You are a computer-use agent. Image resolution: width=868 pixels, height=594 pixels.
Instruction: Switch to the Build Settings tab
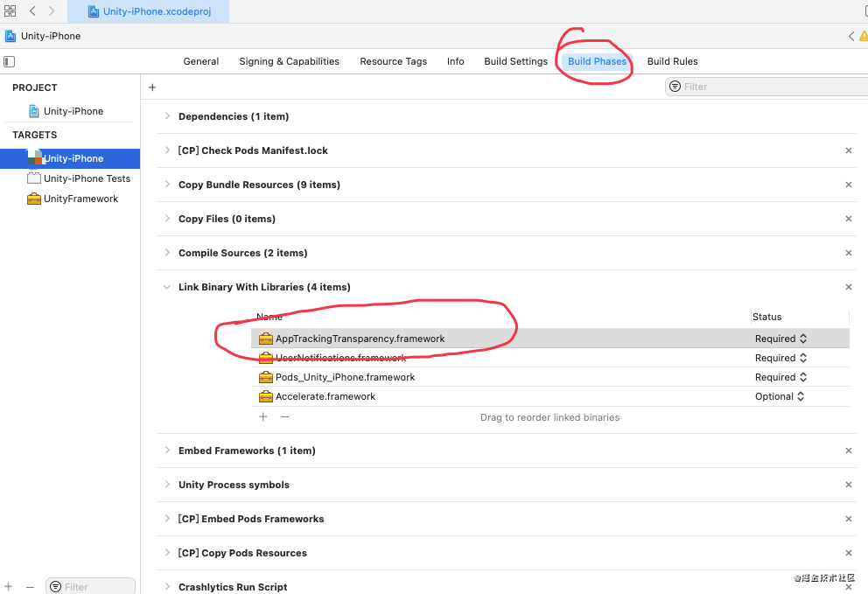pyautogui.click(x=515, y=61)
